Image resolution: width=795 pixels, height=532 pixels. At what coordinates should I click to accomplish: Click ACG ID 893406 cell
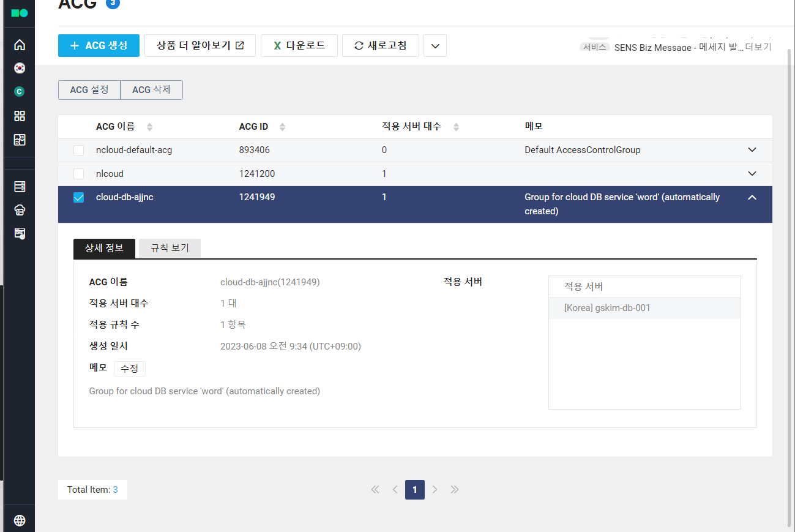(255, 150)
